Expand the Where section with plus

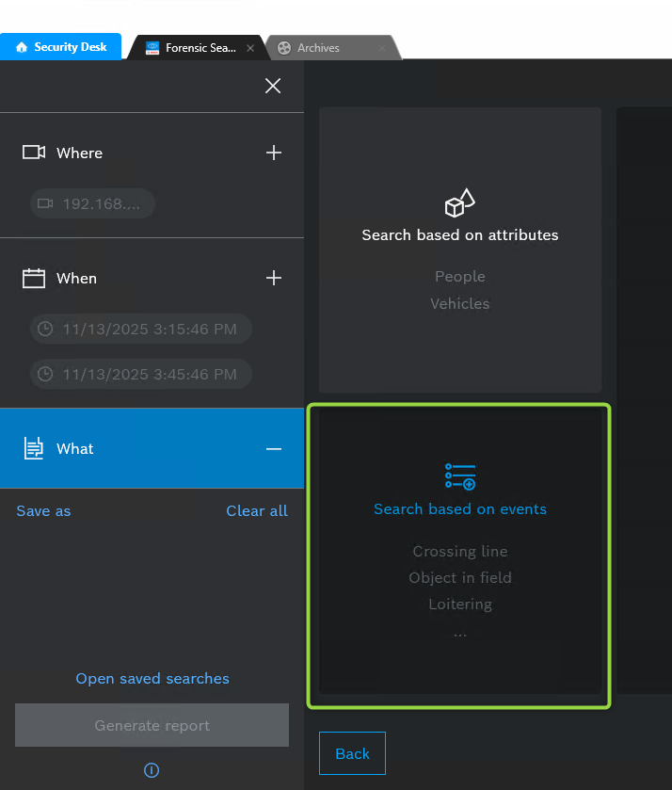[x=274, y=153]
